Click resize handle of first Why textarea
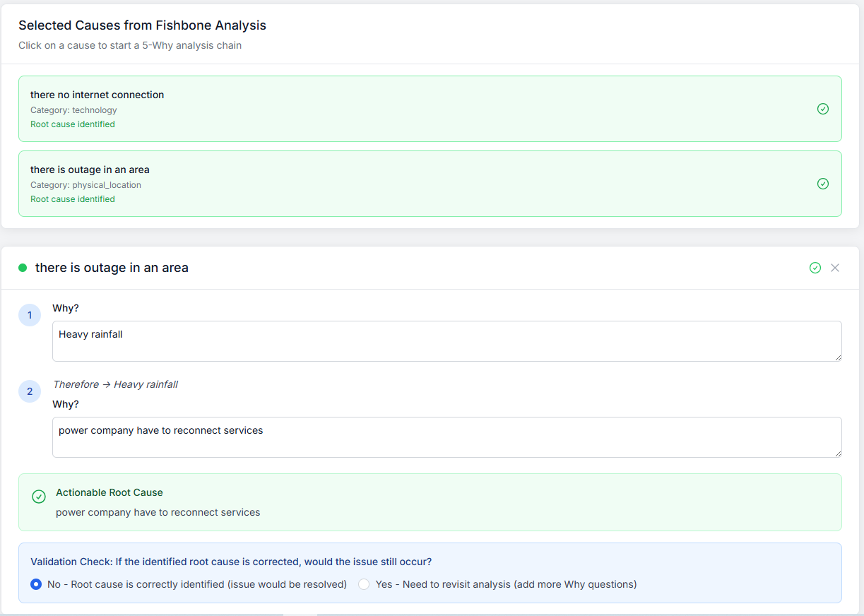The width and height of the screenshot is (864, 616). [x=838, y=357]
